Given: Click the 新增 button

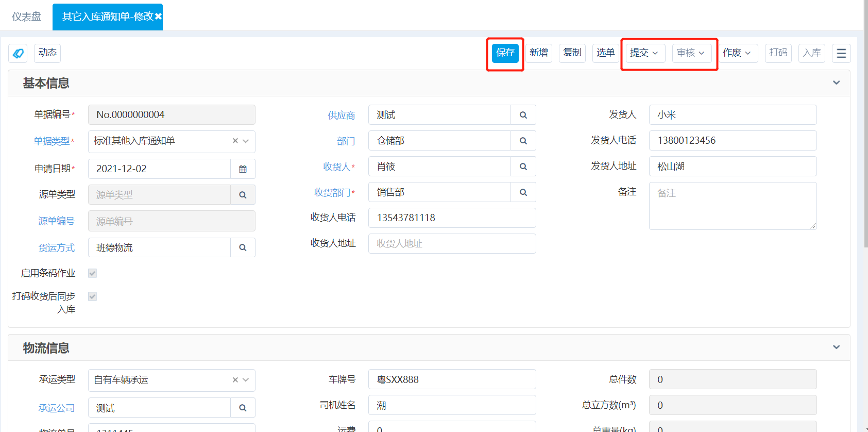Looking at the screenshot, I should click(x=539, y=53).
